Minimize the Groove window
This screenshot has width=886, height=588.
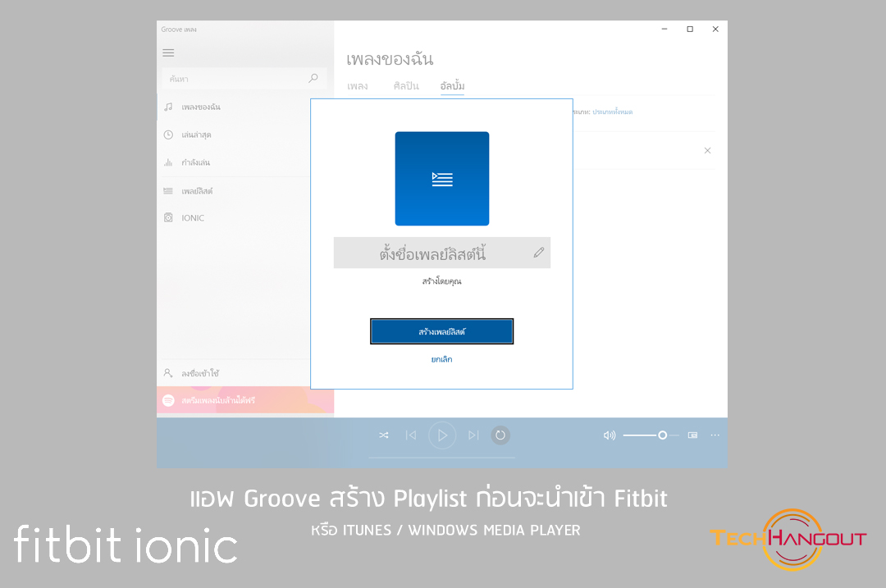(664, 29)
